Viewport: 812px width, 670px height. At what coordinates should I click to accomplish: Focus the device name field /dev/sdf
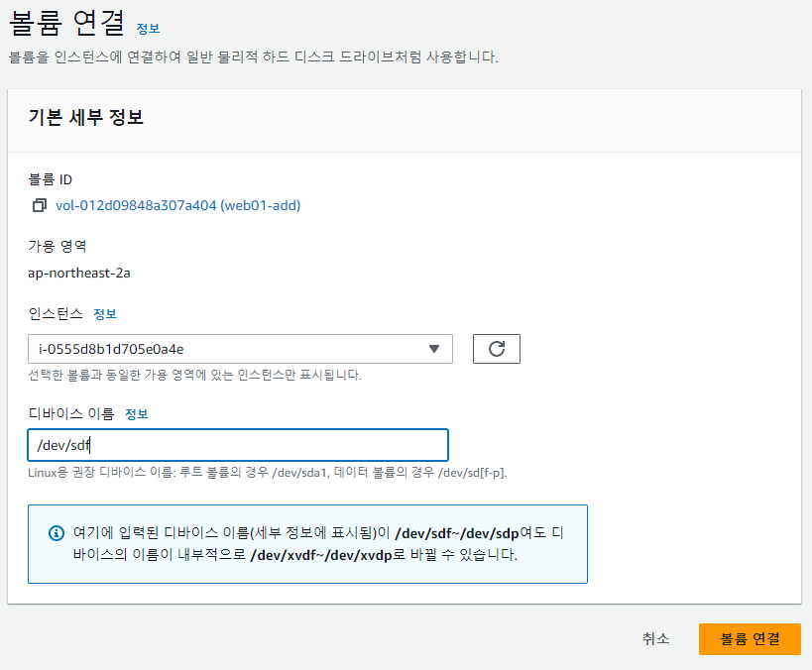(x=238, y=445)
